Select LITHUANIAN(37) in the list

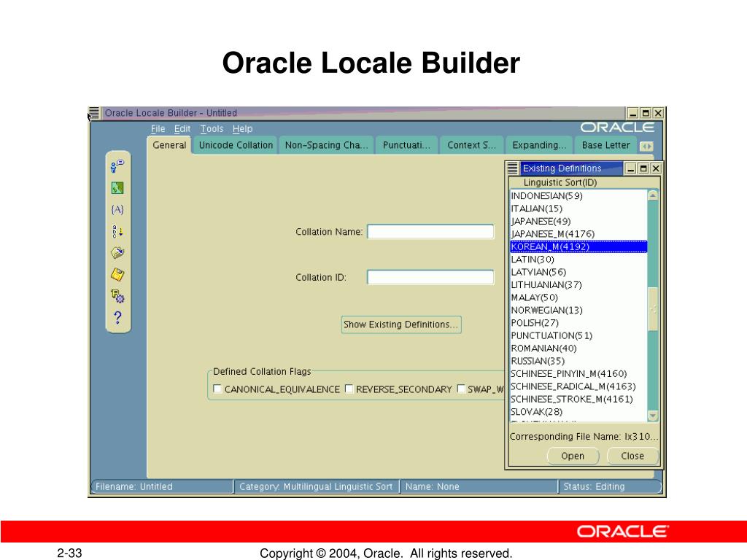tap(578, 285)
